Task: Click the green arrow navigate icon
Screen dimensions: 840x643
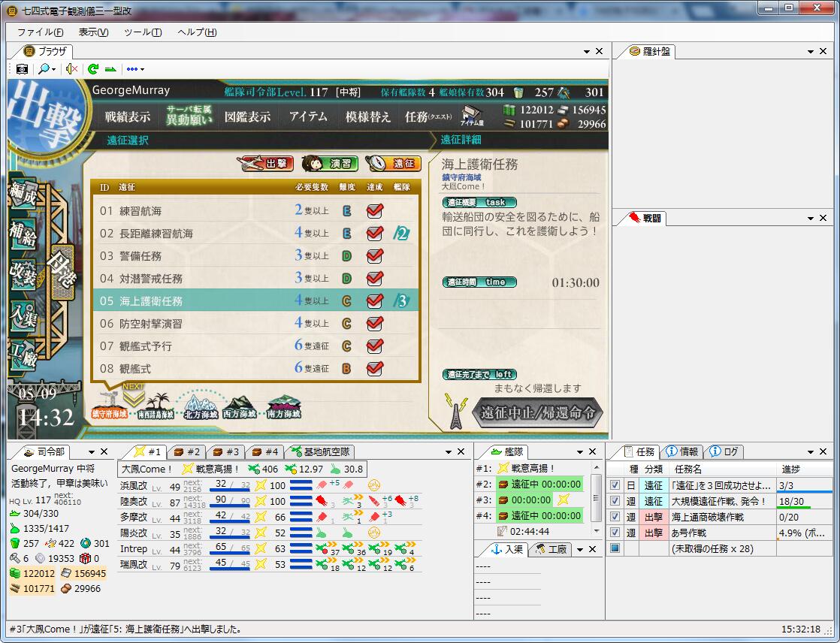Action: (110, 68)
